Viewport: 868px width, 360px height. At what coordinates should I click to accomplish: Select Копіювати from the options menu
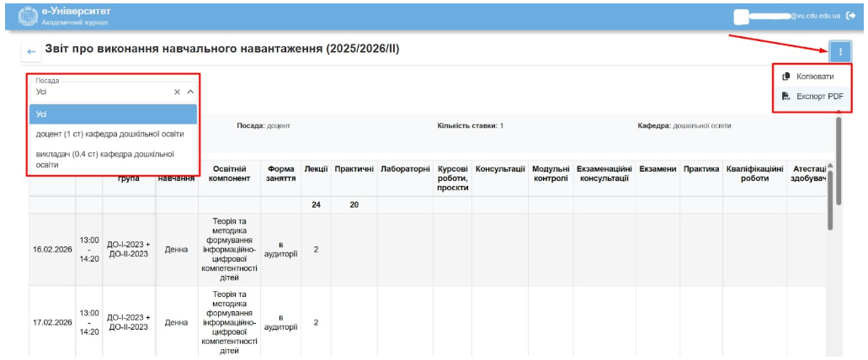(x=814, y=77)
